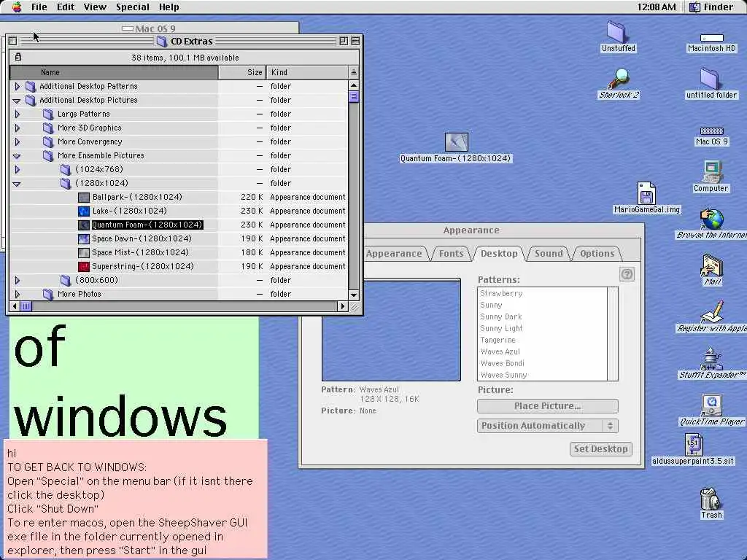Click the Space Dawn-(1280x1024) file icon
Image resolution: width=747 pixels, height=560 pixels.
coord(84,238)
